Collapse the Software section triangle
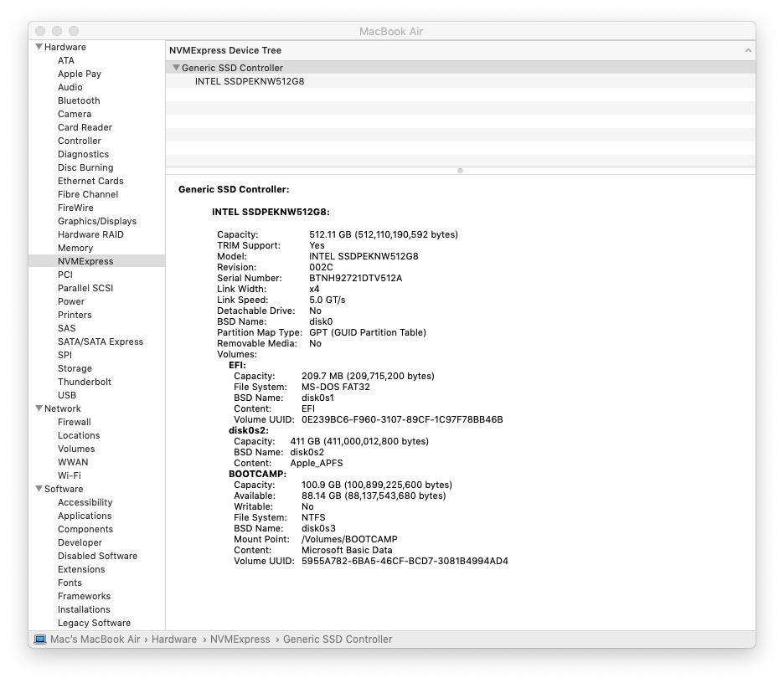Viewport: 784px width, 683px height. (39, 489)
